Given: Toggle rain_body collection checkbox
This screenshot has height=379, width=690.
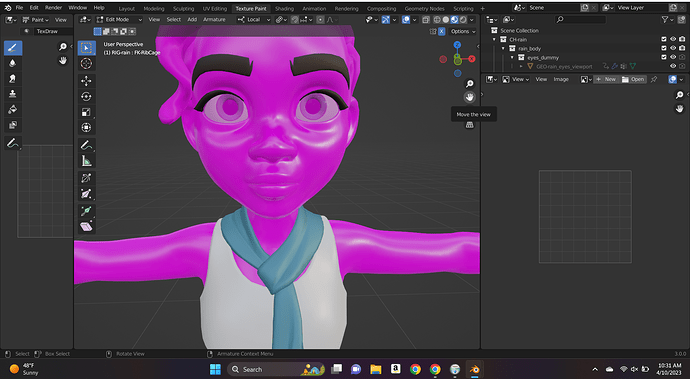Looking at the screenshot, I should click(x=664, y=48).
